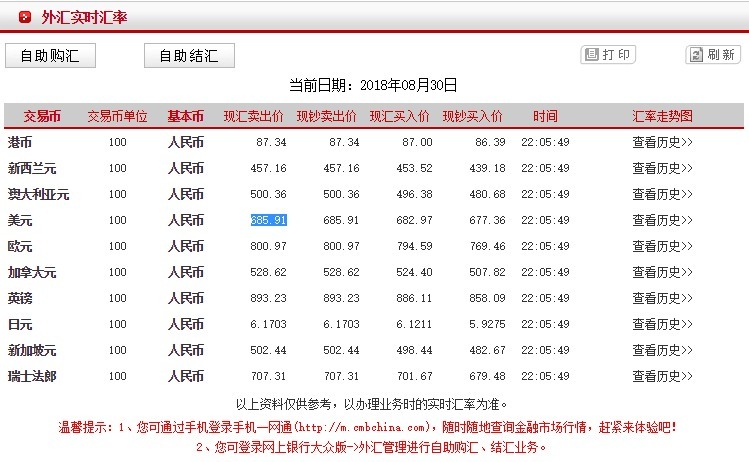Viewport: 749px width, 462px height.
Task: Click the red icon beside 外汇实时汇率 title
Action: point(24,18)
